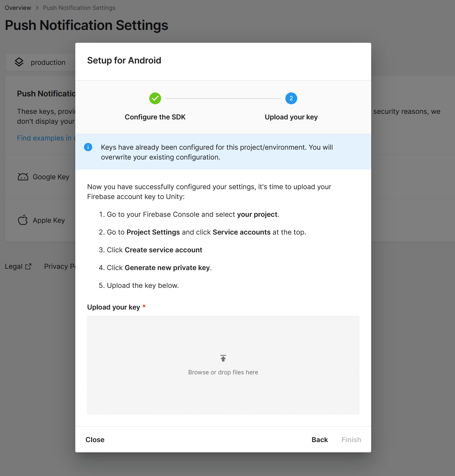Click the Upload your key step label
455x476 pixels.
click(291, 117)
